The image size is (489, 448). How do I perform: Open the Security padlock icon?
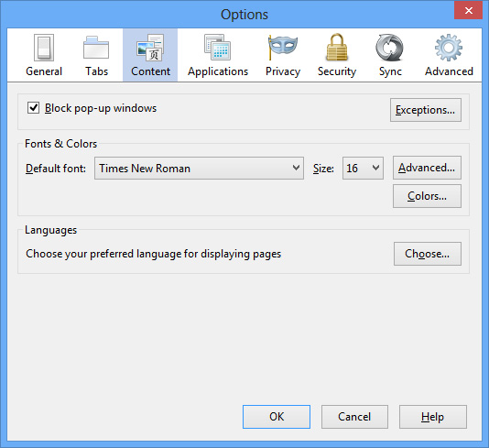coord(337,47)
